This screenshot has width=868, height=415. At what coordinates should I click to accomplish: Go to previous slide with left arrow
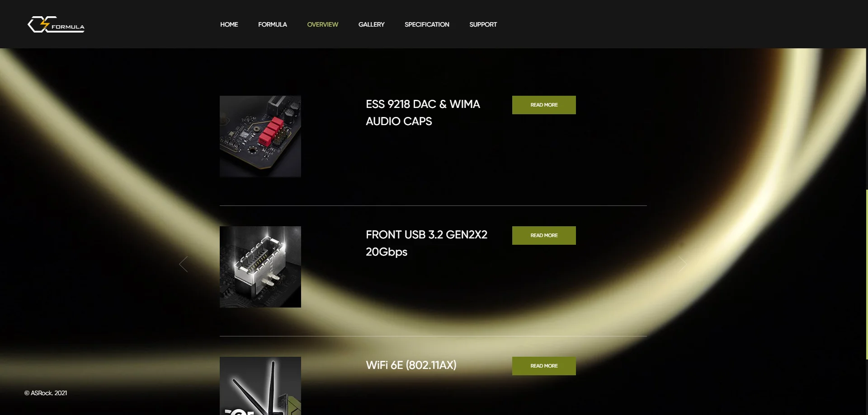183,264
